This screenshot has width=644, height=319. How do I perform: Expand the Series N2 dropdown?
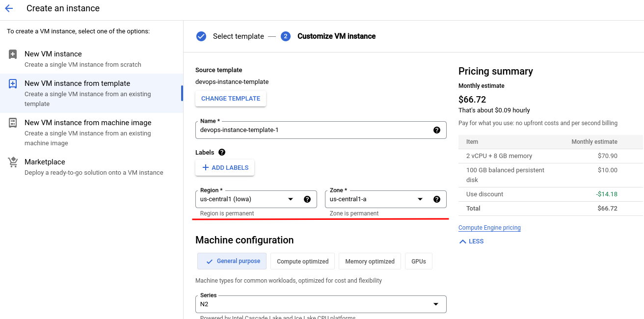(321, 304)
